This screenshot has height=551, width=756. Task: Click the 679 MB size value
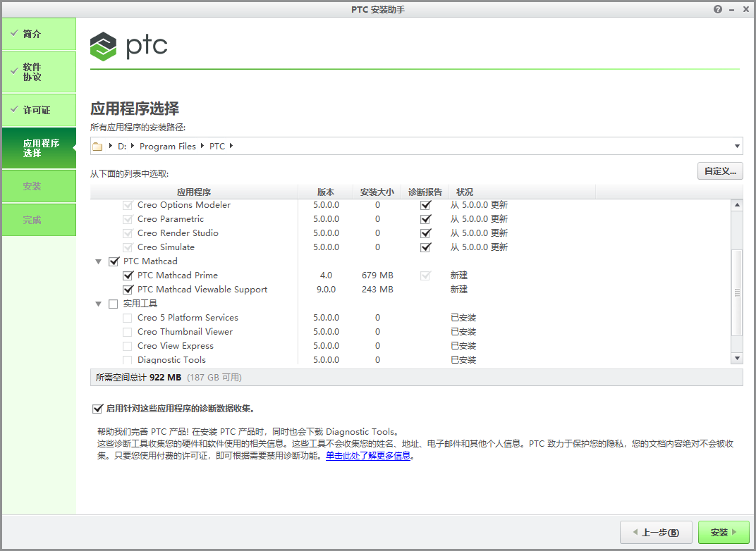[x=377, y=275]
